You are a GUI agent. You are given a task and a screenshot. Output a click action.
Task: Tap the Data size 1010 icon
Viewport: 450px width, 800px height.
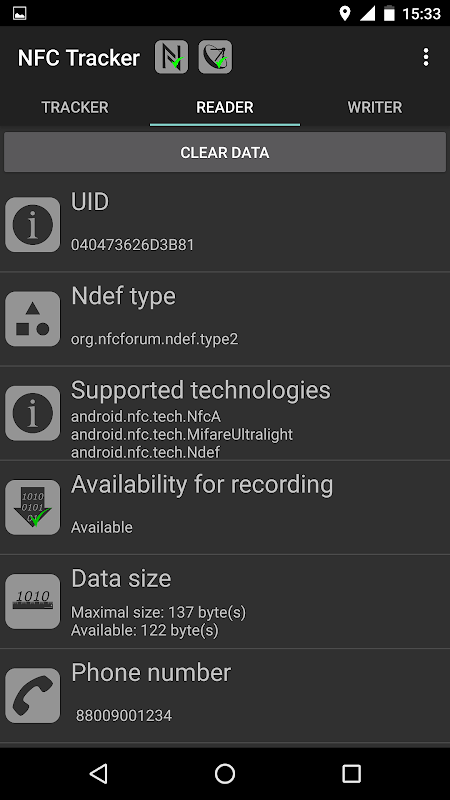pos(33,602)
